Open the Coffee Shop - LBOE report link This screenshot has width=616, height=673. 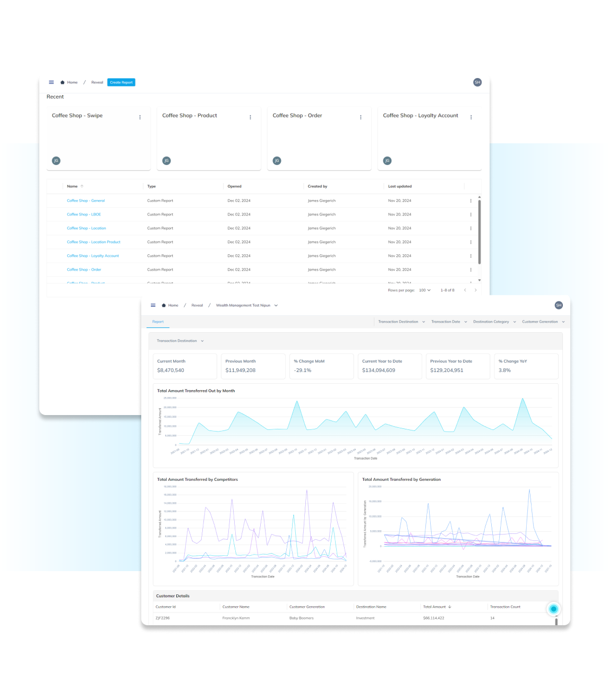click(84, 214)
